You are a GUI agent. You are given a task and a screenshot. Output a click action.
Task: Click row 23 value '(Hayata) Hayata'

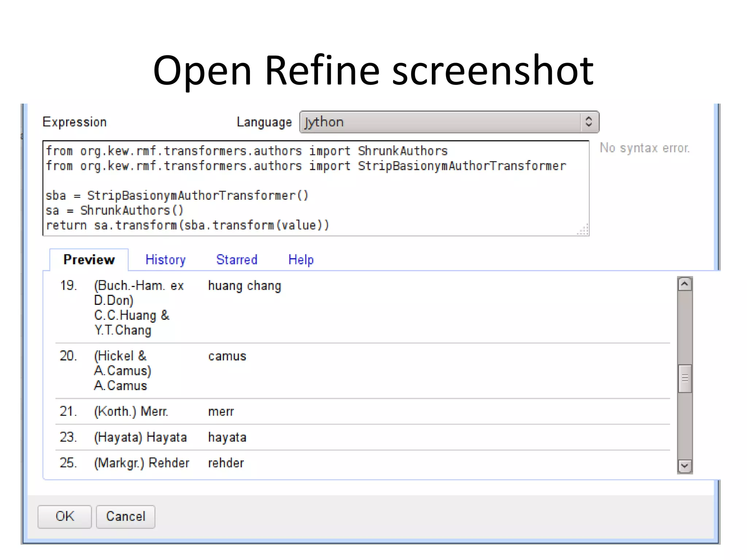(x=140, y=437)
